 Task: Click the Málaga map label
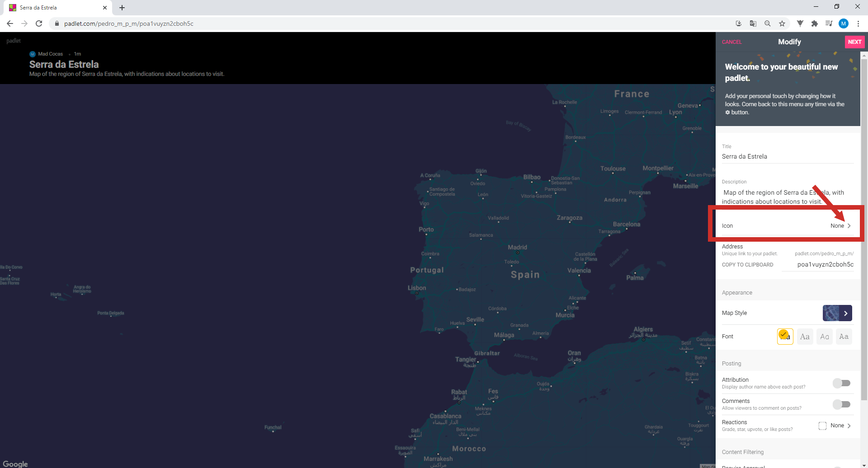tap(504, 335)
